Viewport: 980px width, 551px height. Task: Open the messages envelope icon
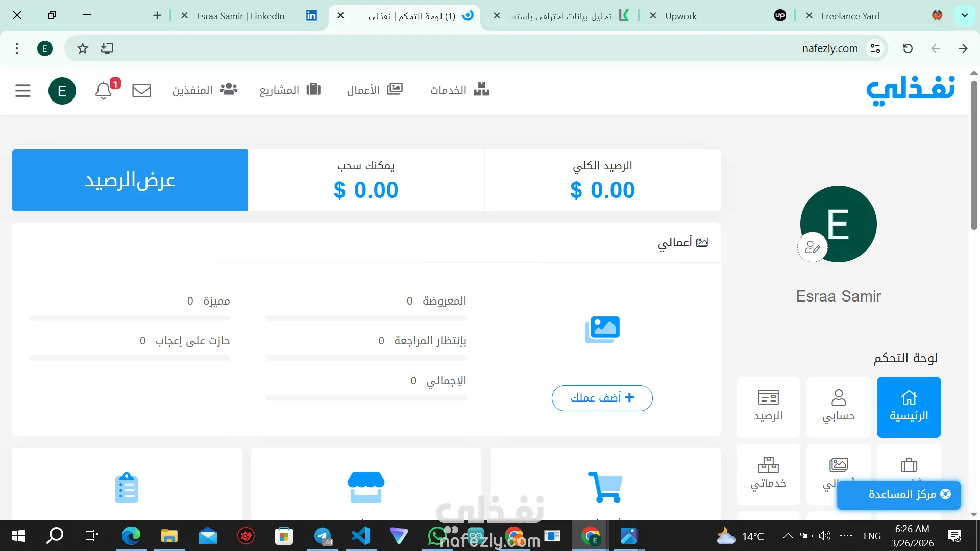point(141,90)
